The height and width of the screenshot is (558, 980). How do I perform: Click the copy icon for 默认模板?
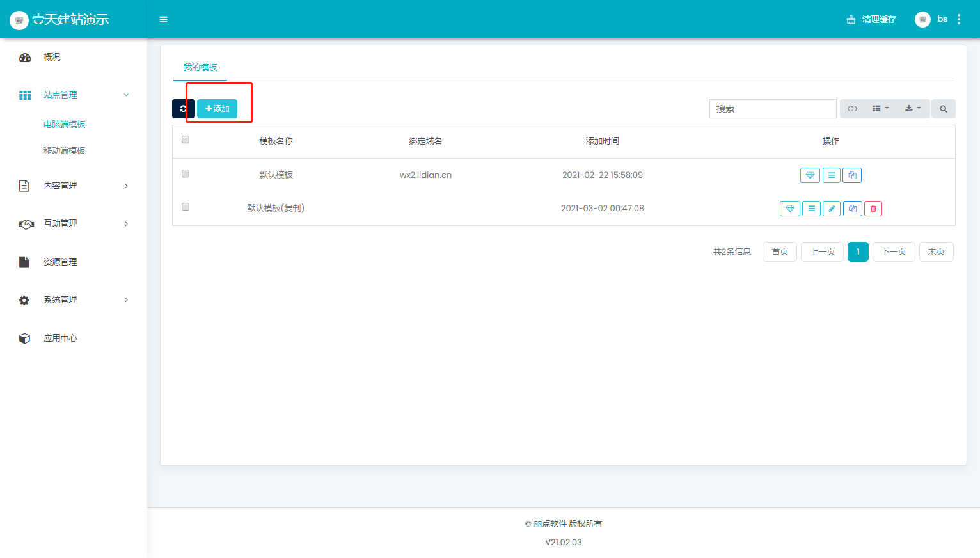(852, 175)
